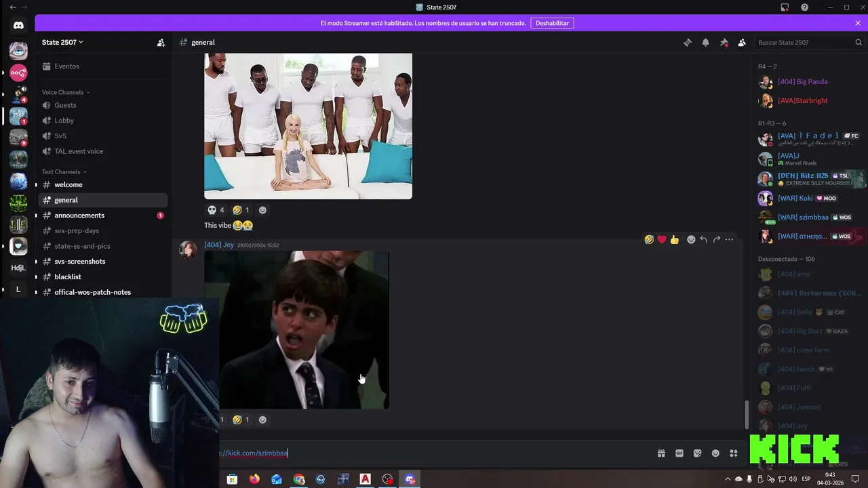Screen dimensions: 868x488
Task: Dismiss the Streamer mode banner
Action: (x=858, y=23)
